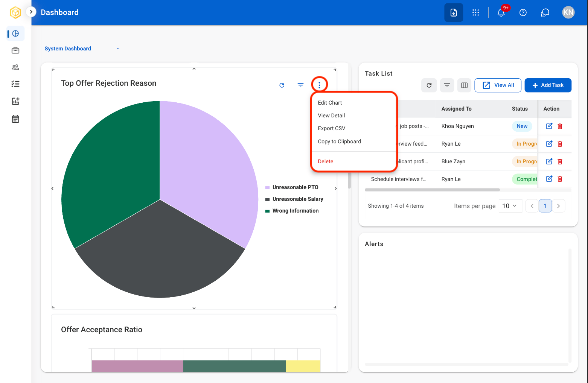This screenshot has width=588, height=383.
Task: Click the hexagon app logo
Action: 15,12
